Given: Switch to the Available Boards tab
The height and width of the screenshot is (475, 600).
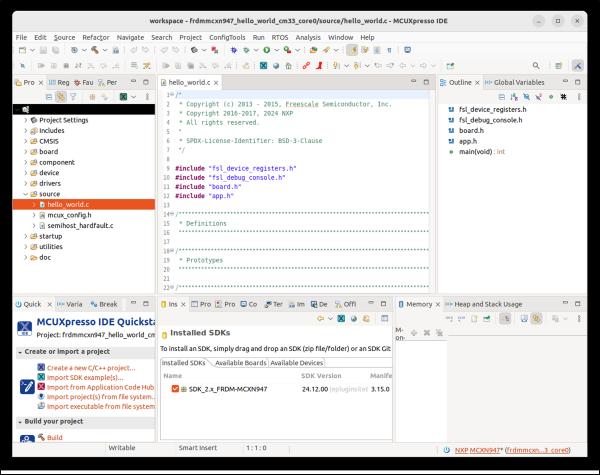Looking at the screenshot, I should pyautogui.click(x=240, y=362).
